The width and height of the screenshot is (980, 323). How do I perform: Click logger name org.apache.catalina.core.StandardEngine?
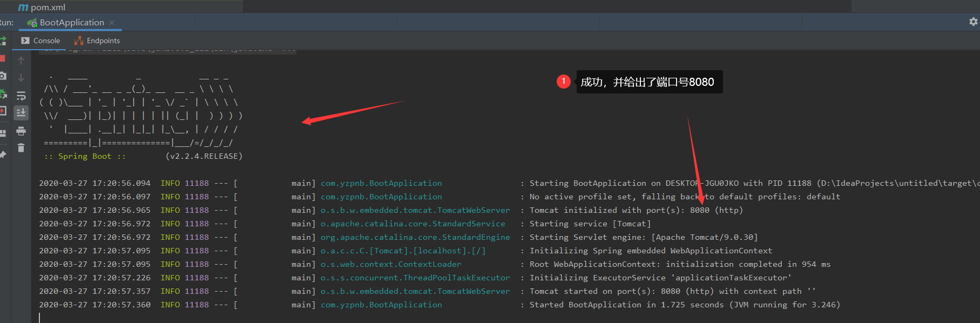point(415,237)
